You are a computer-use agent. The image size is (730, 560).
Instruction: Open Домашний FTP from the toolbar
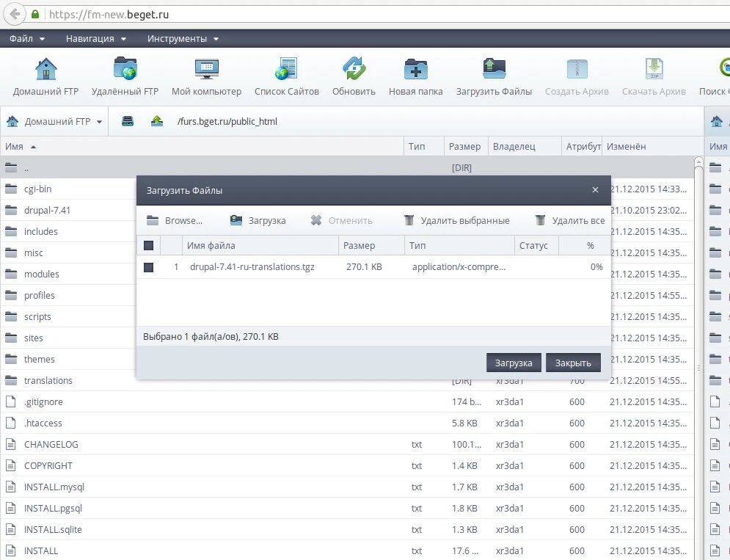click(x=45, y=69)
